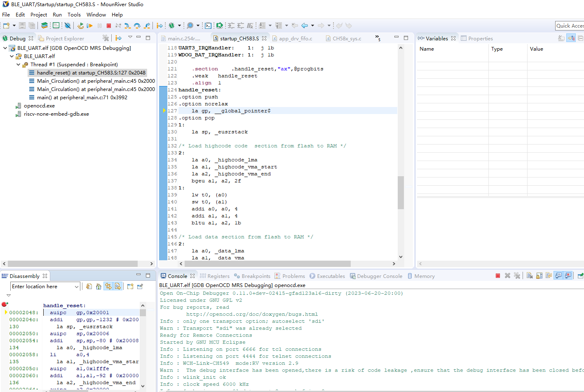The height and width of the screenshot is (392, 584).
Task: Click the Disassembly Home icon
Action: [99, 286]
